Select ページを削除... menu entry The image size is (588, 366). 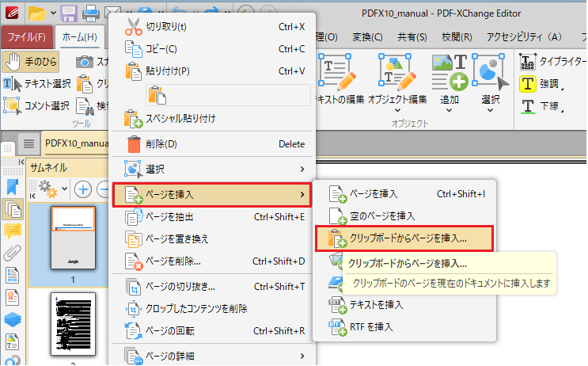click(212, 261)
